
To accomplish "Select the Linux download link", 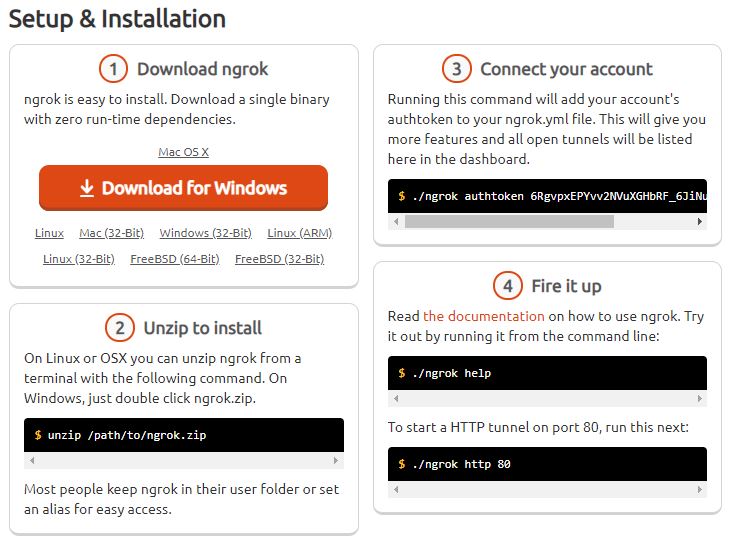I will [x=49, y=233].
